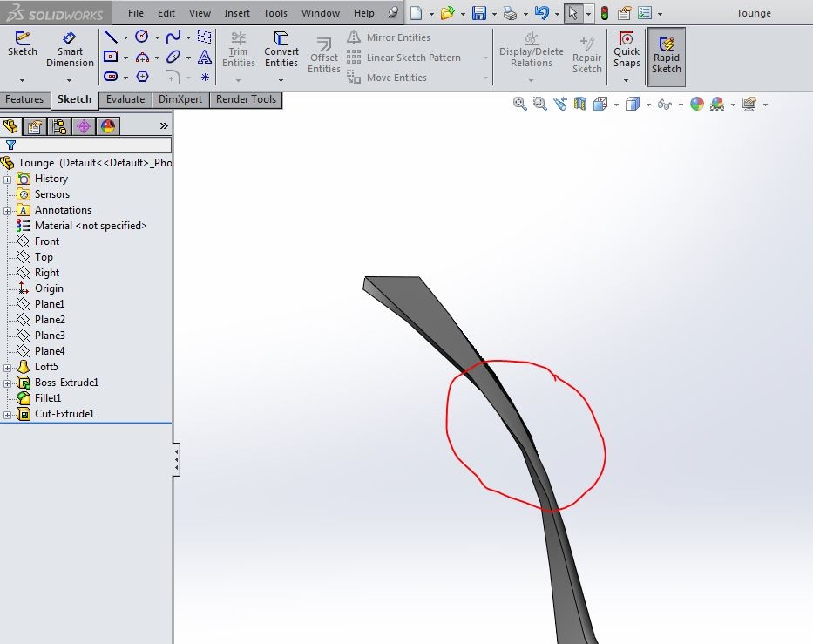Expand the Boss-Extrude1 feature

coord(7,383)
